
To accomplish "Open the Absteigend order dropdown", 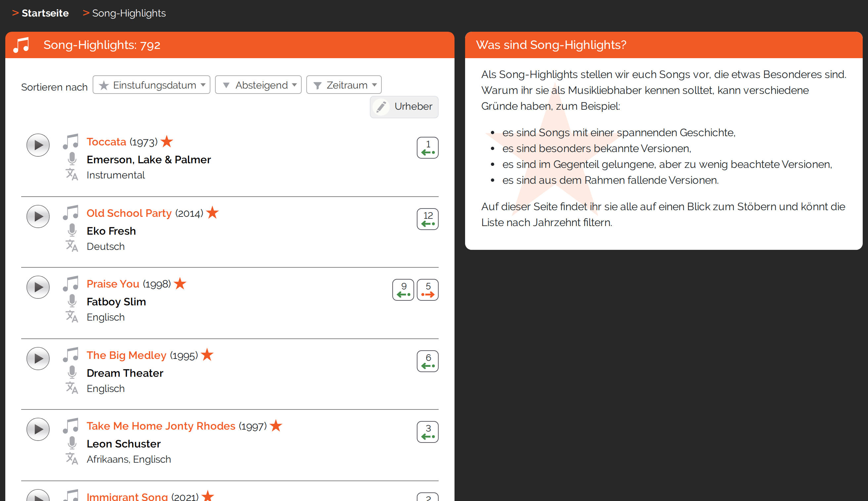I will (258, 85).
